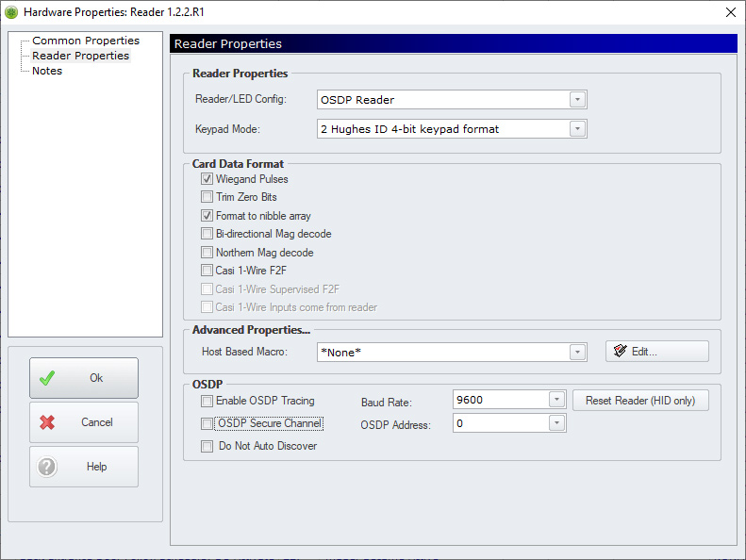Open Notes page in tree

point(46,71)
